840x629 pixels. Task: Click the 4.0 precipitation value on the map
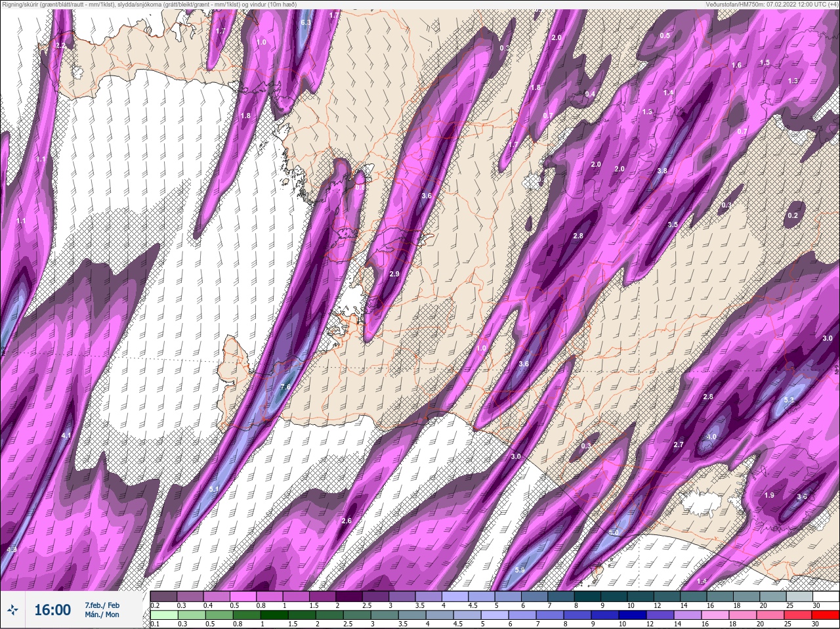pyautogui.click(x=712, y=437)
